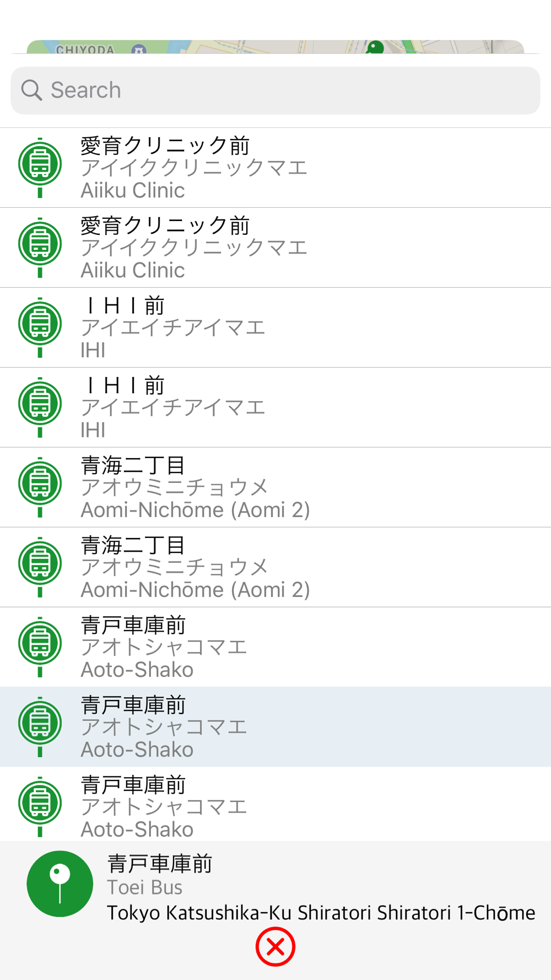Open the second IHI stop entry

(275, 407)
